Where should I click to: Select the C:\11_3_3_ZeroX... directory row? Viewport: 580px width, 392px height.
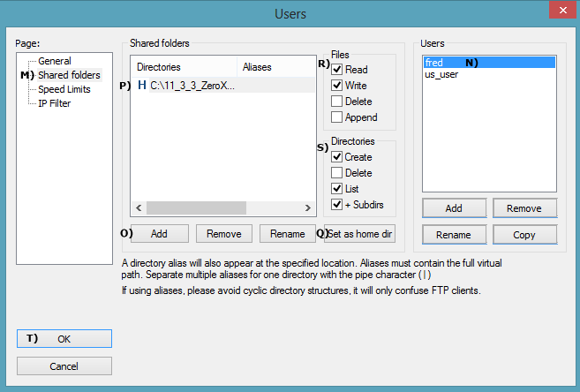223,86
